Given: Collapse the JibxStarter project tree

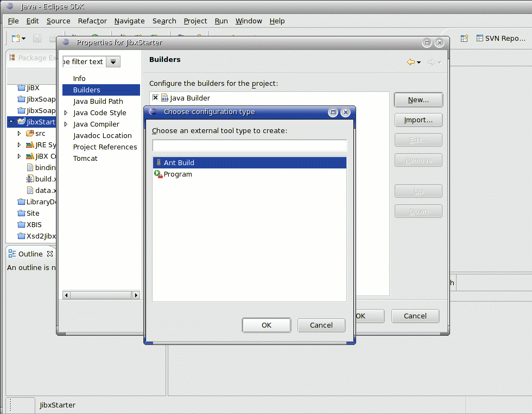Looking at the screenshot, I should click(x=11, y=122).
